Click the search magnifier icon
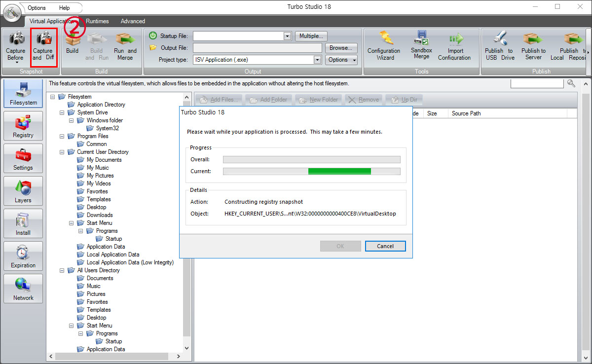 coord(571,83)
